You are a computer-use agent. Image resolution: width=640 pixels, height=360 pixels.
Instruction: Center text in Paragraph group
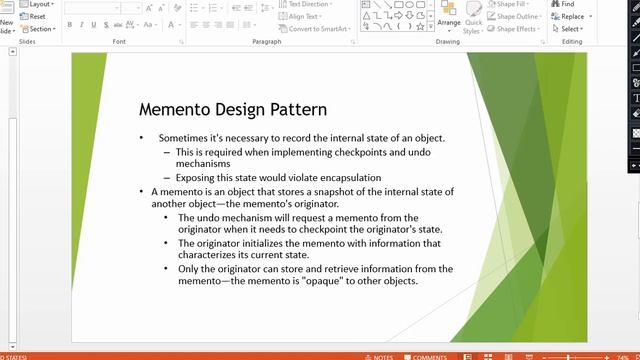[x=206, y=25]
